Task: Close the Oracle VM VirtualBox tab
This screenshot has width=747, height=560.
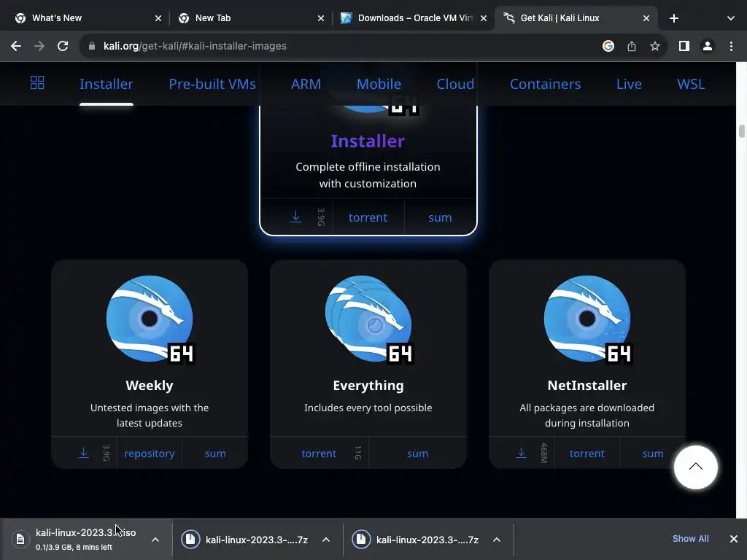Action: (484, 18)
